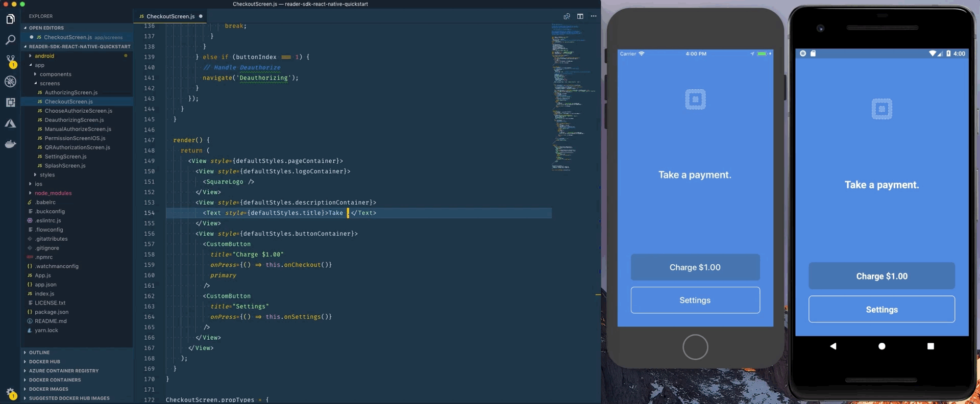This screenshot has height=404, width=980.
Task: Open the Extensions view in activity bar
Action: point(10,103)
